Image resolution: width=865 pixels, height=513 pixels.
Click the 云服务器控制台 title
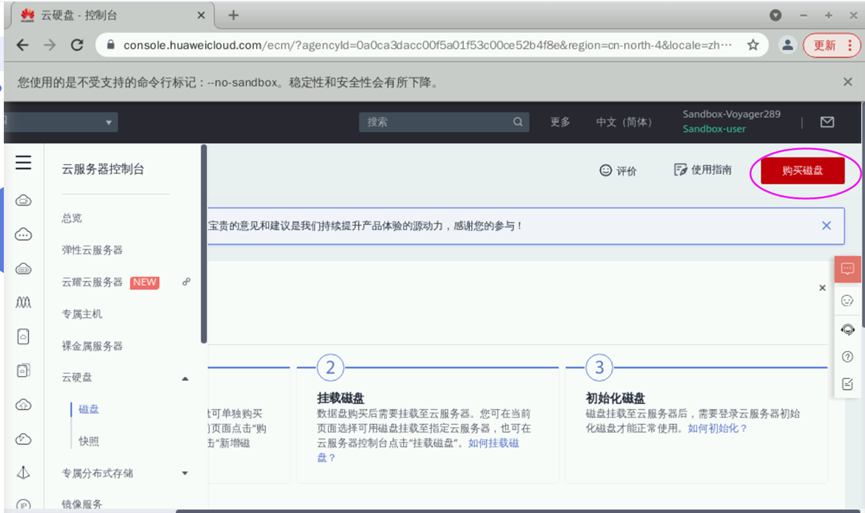(103, 169)
